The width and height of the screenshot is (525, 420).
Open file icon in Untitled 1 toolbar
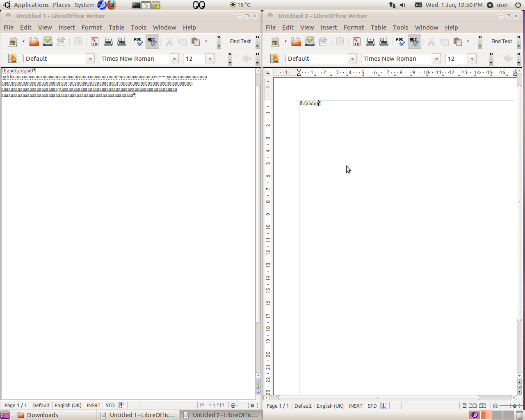(34, 41)
